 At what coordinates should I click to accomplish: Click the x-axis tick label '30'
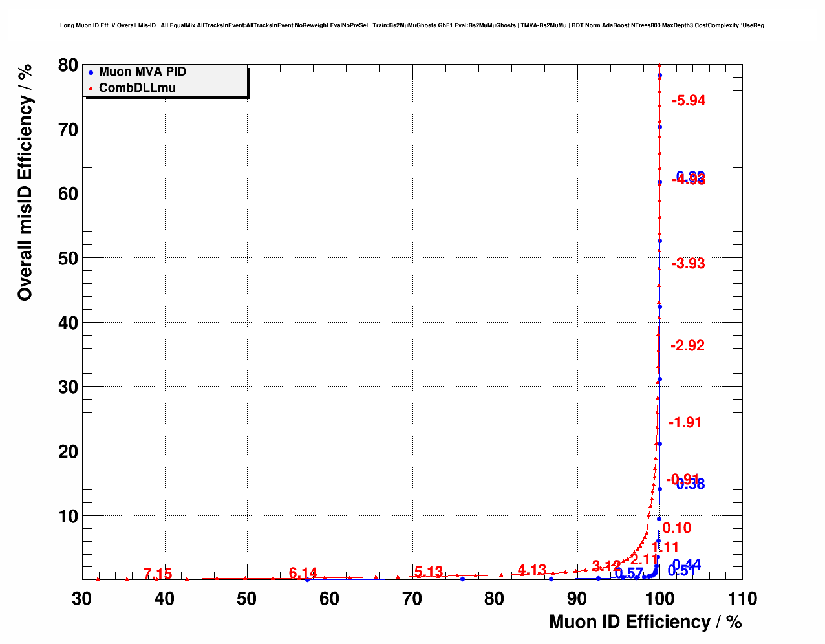(x=81, y=599)
